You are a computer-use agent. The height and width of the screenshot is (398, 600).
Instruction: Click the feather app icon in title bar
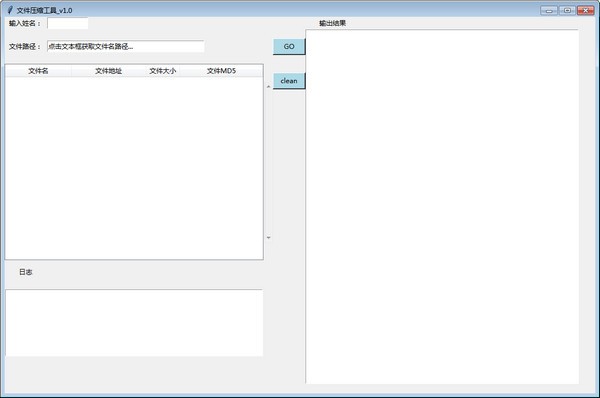pos(10,10)
